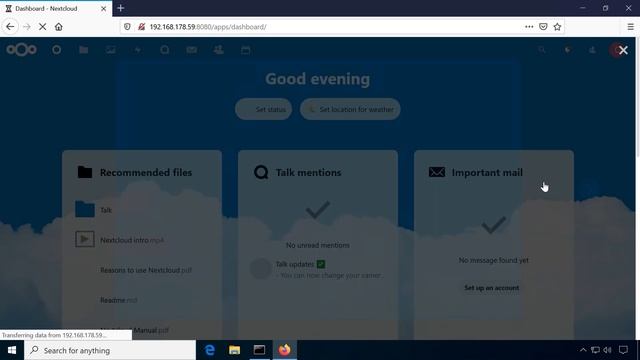This screenshot has width=640, height=360.
Task: Click the Talk mentions heading
Action: [x=309, y=172]
